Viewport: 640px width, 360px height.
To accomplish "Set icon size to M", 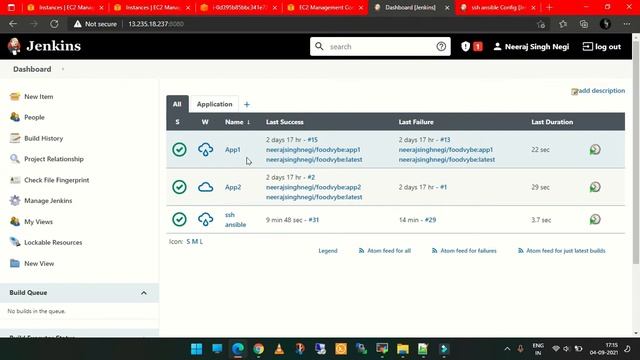I will click(195, 242).
